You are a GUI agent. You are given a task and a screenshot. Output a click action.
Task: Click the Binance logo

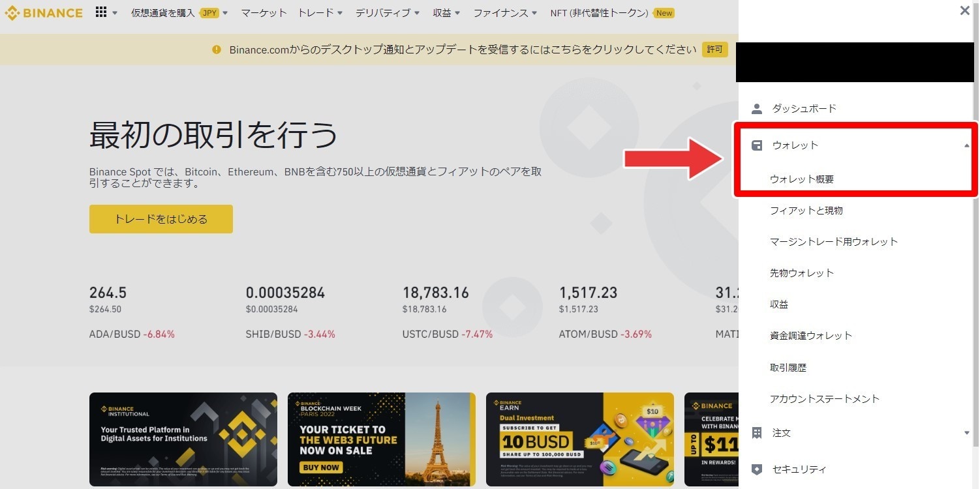click(44, 12)
